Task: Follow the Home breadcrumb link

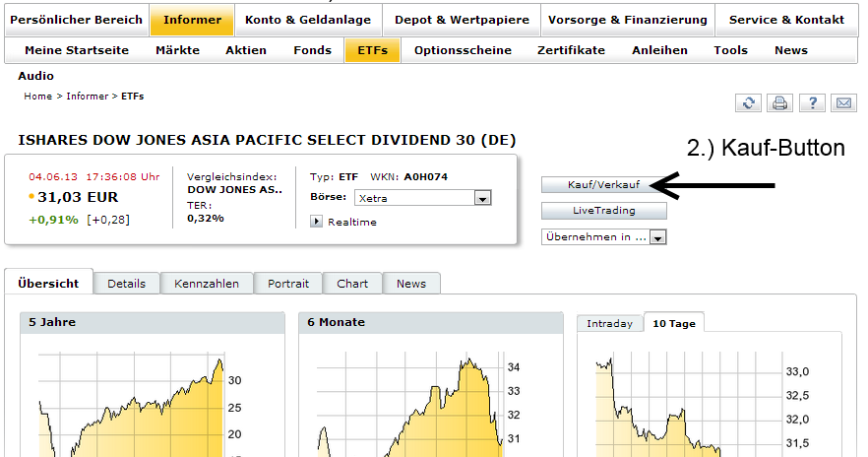Action: click(38, 96)
